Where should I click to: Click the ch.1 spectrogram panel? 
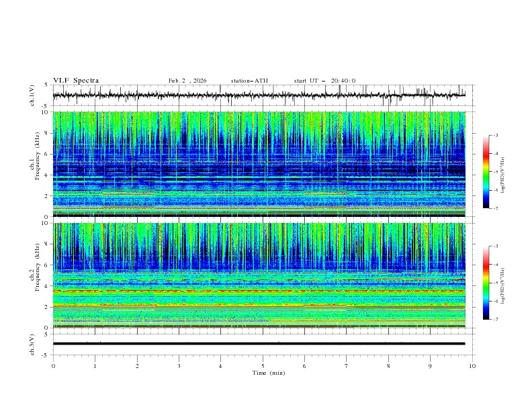tap(259, 164)
